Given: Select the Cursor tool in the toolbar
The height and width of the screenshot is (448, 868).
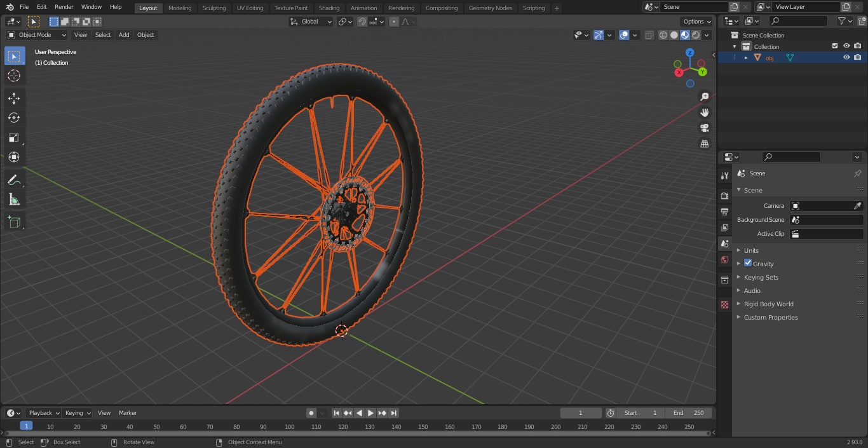Looking at the screenshot, I should pyautogui.click(x=14, y=76).
